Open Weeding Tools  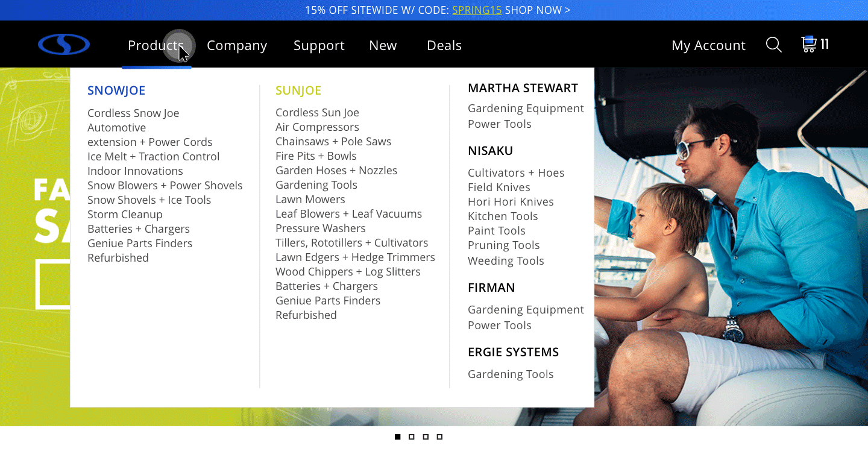[506, 261]
